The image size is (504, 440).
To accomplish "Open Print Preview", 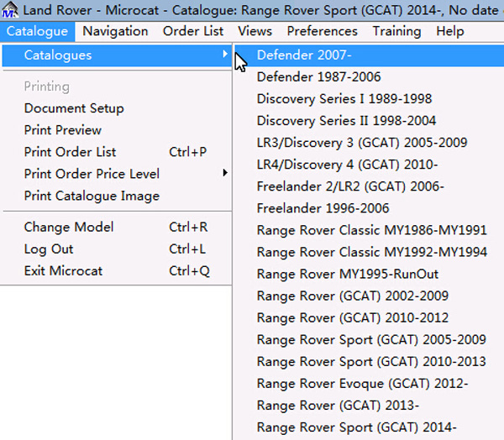I will tap(117, 130).
